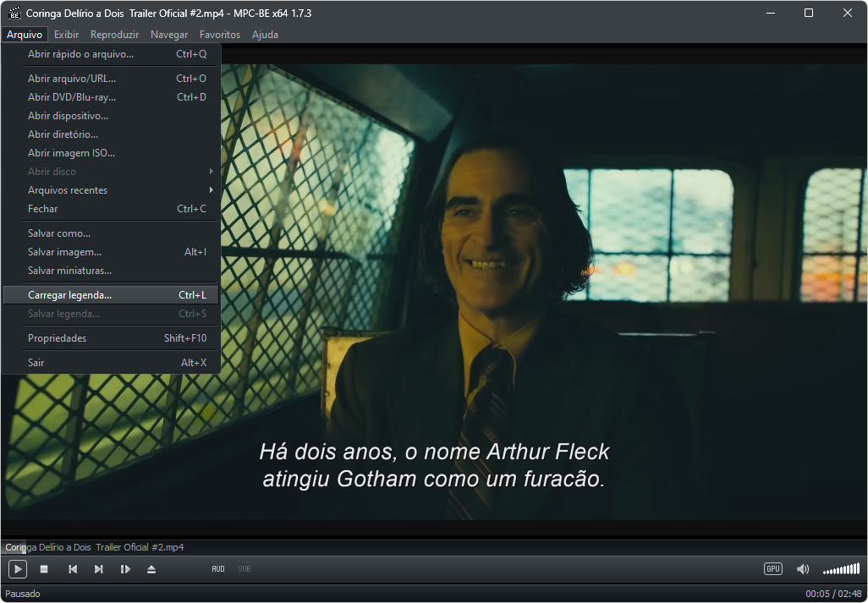Click the GPU decoder indicator

(x=772, y=569)
